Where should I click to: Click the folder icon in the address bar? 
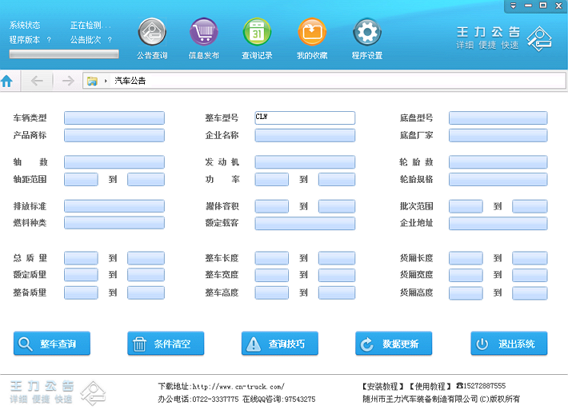click(92, 81)
